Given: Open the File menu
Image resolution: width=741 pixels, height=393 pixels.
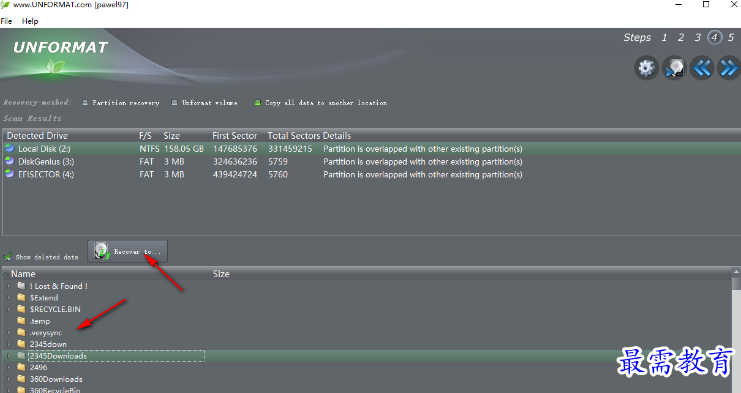Looking at the screenshot, I should pos(6,21).
